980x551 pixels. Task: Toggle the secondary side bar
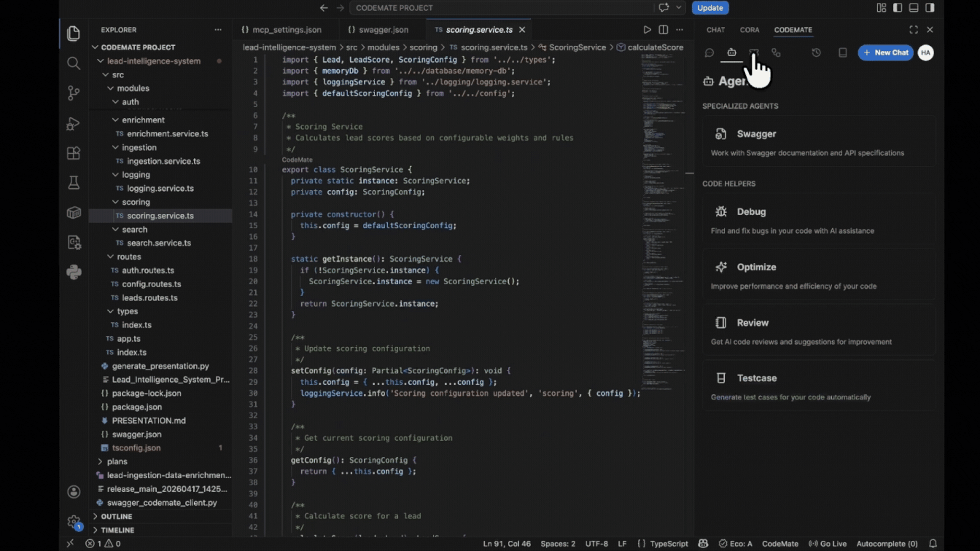tap(930, 8)
